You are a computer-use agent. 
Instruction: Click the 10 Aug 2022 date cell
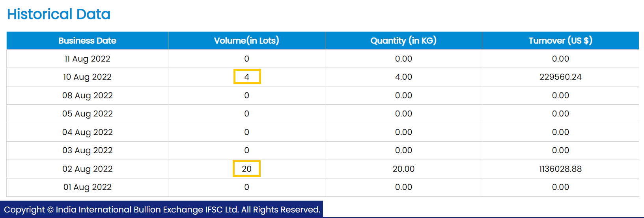(87, 77)
